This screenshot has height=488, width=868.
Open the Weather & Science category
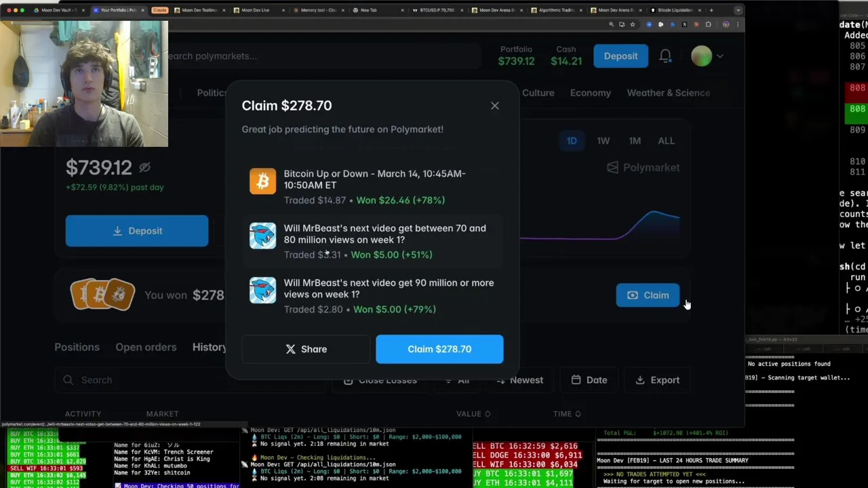pyautogui.click(x=668, y=93)
